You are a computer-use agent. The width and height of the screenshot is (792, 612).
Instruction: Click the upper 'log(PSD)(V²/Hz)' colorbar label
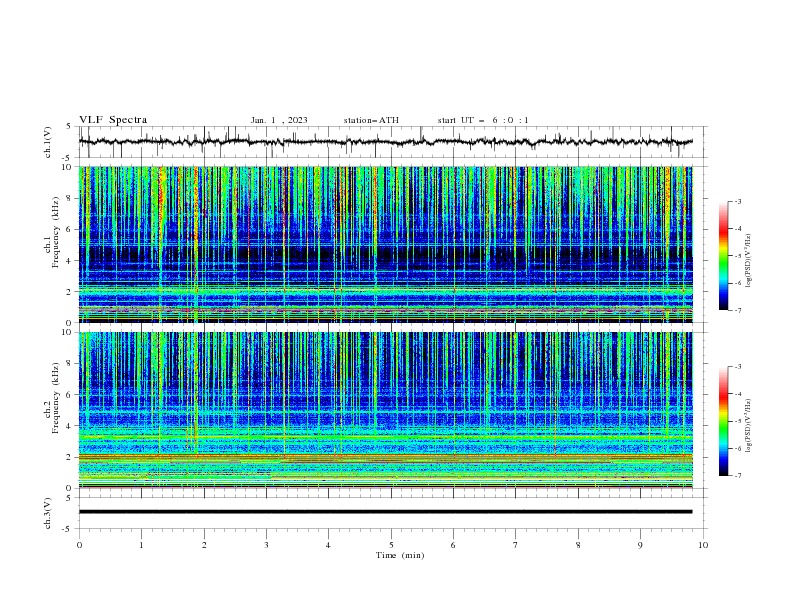pyautogui.click(x=749, y=261)
